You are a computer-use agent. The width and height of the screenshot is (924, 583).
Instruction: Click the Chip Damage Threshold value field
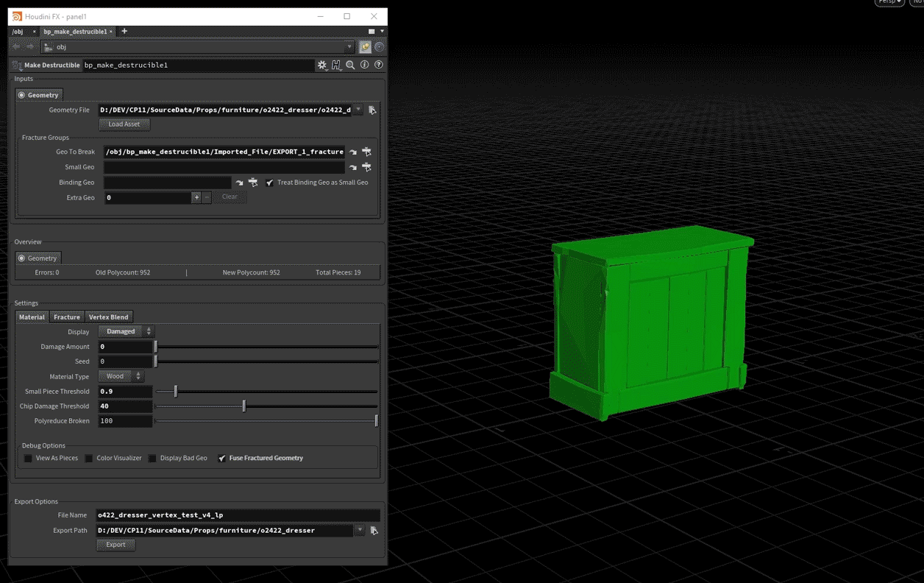point(126,406)
